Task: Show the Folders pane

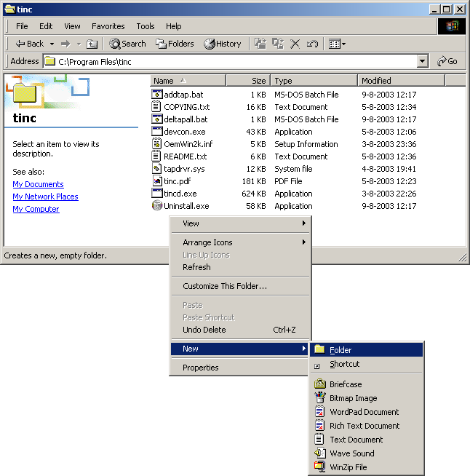Action: point(175,44)
